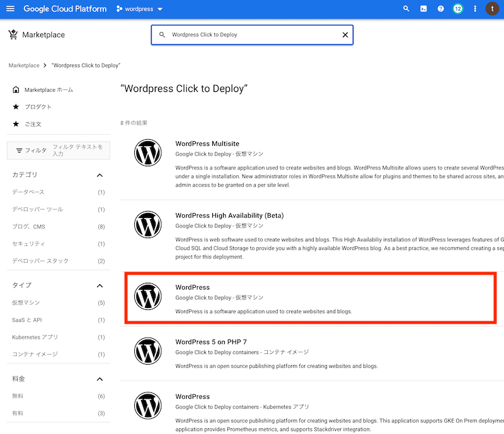This screenshot has width=504, height=434.
Task: Open the user account avatar
Action: click(x=492, y=9)
